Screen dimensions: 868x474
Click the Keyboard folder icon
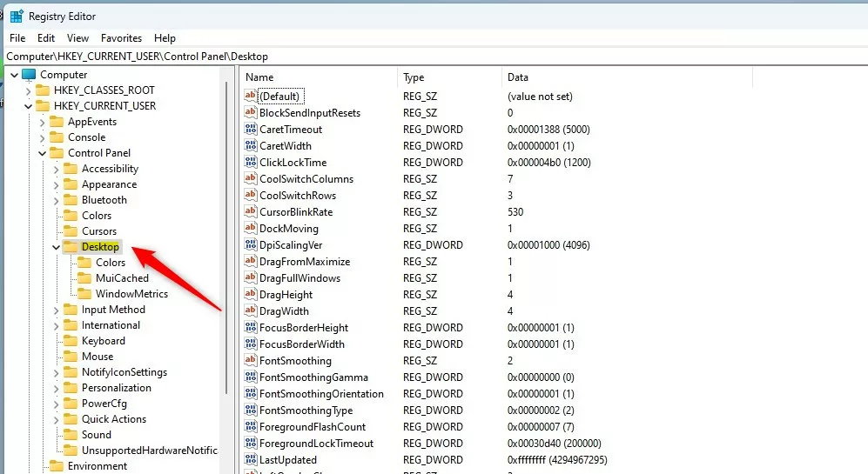pos(71,341)
